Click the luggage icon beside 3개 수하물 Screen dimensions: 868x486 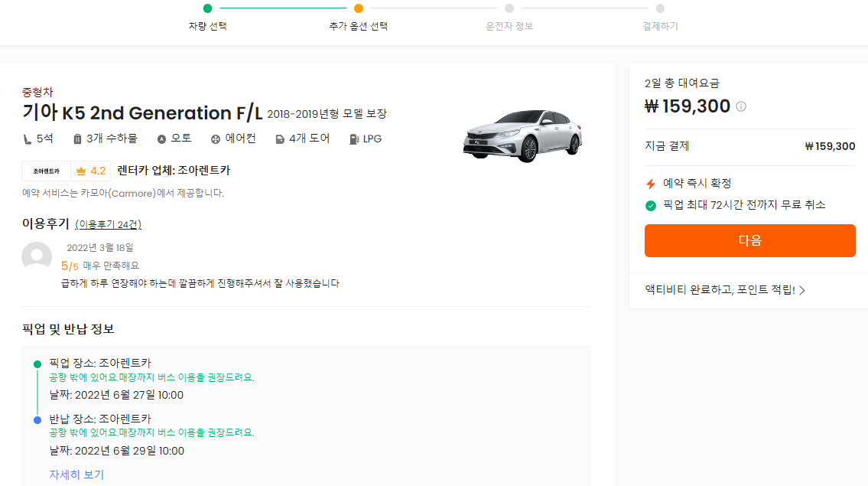point(77,139)
